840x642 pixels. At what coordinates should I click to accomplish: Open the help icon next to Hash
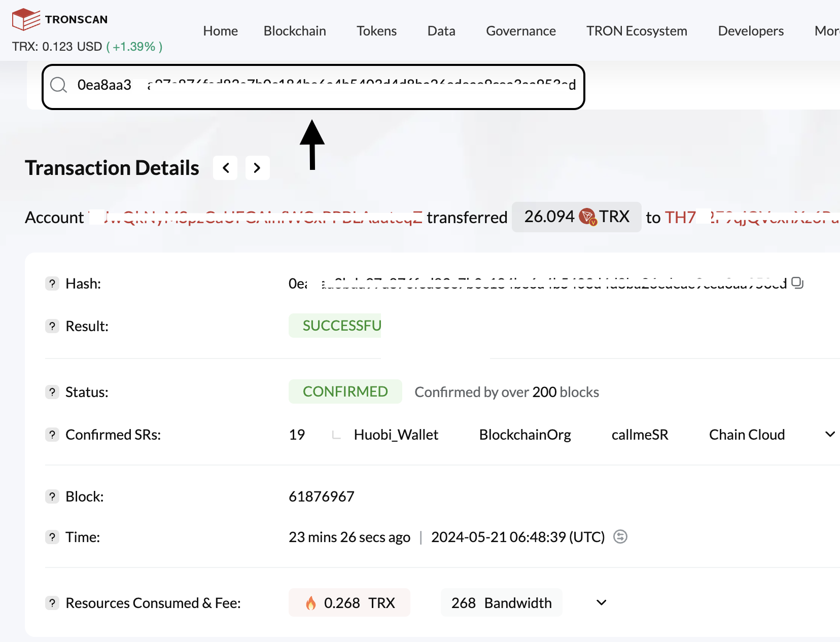point(52,283)
